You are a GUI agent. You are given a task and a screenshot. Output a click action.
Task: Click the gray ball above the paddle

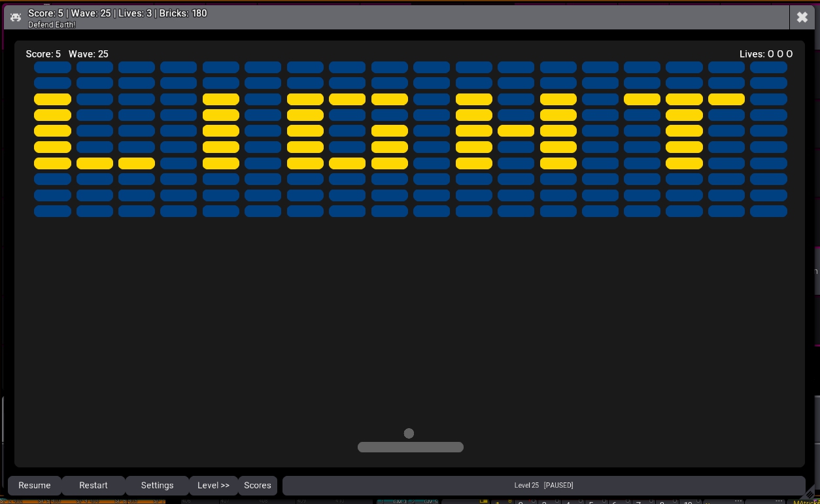409,433
